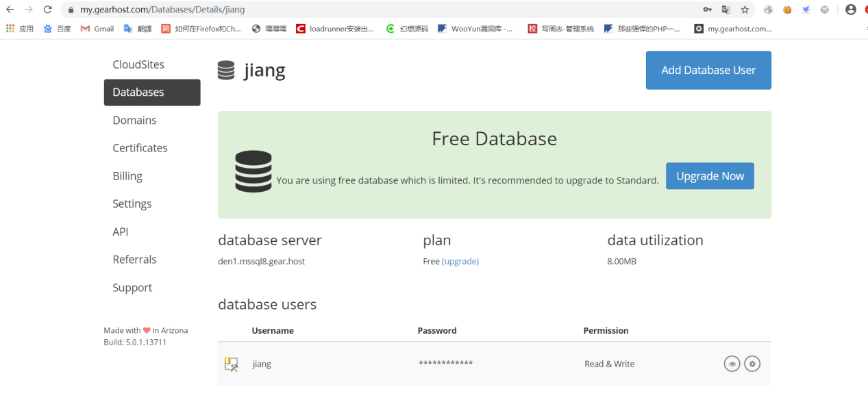Open the saved password key icon
Image resolution: width=868 pixels, height=396 pixels.
707,10
